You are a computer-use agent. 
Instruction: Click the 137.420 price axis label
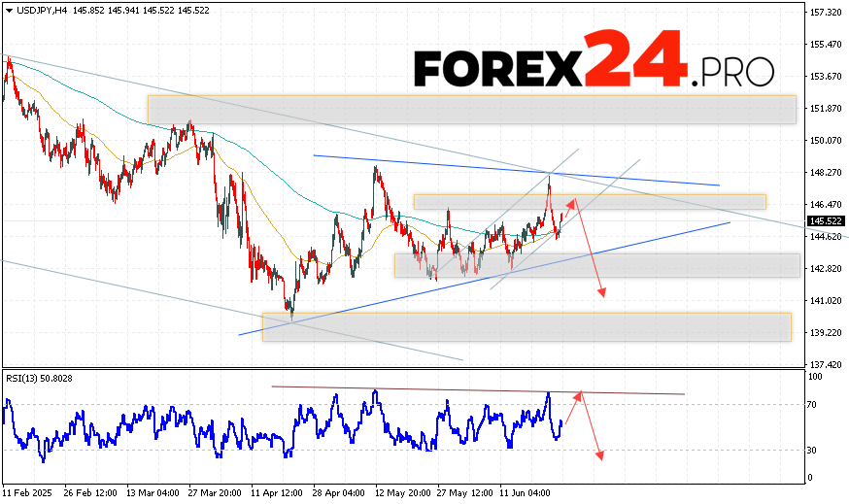825,364
